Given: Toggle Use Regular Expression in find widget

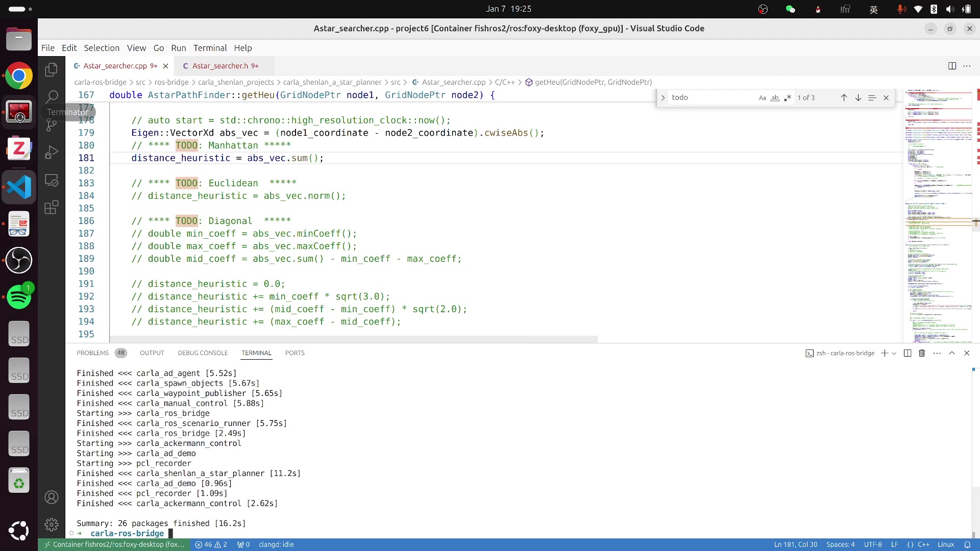Looking at the screenshot, I should [x=788, y=97].
